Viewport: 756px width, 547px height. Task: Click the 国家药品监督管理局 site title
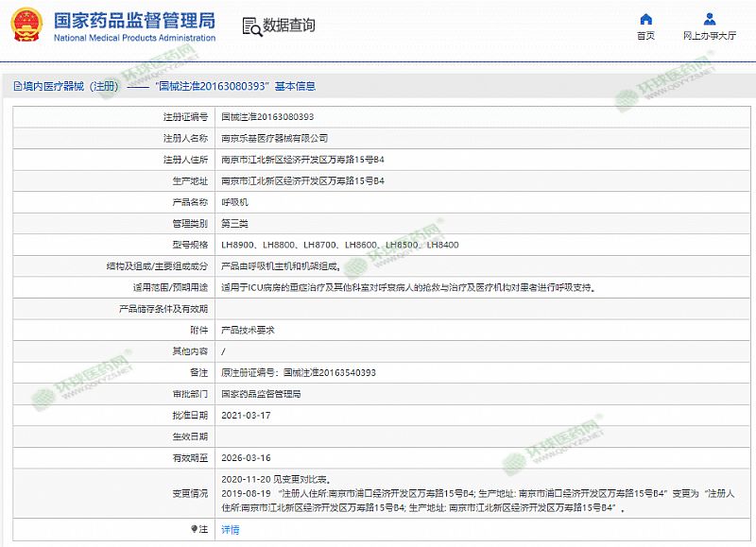coord(133,21)
